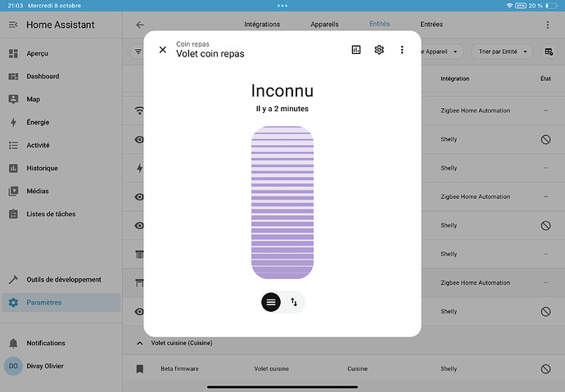
Task: Click the 'Coin repas' area label
Action: pyautogui.click(x=192, y=44)
